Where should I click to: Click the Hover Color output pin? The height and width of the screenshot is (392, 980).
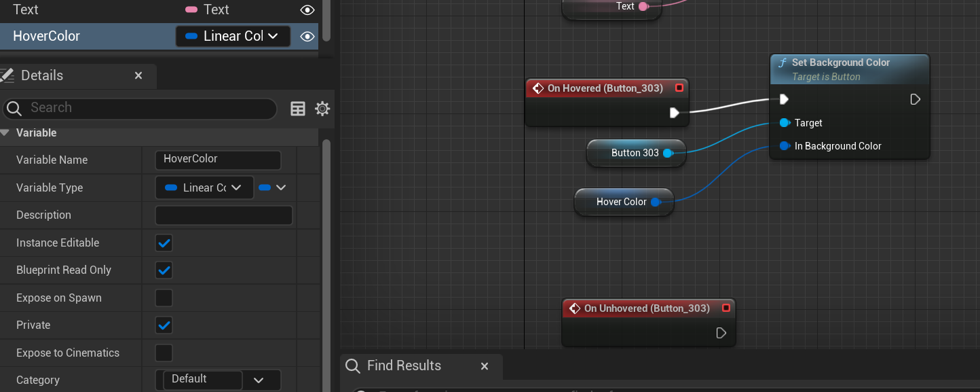coord(656,202)
